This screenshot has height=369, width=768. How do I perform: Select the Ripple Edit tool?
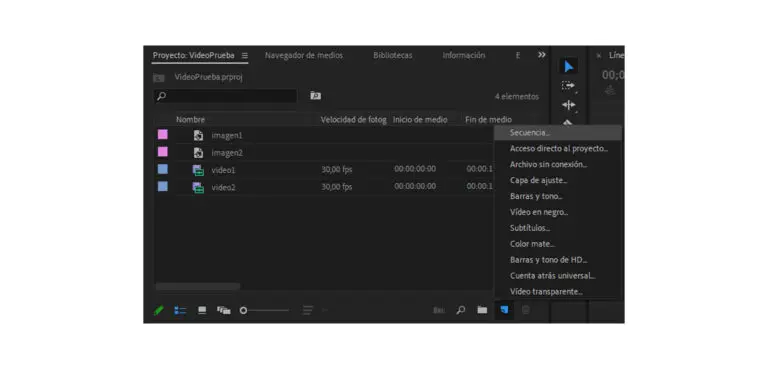click(x=569, y=105)
